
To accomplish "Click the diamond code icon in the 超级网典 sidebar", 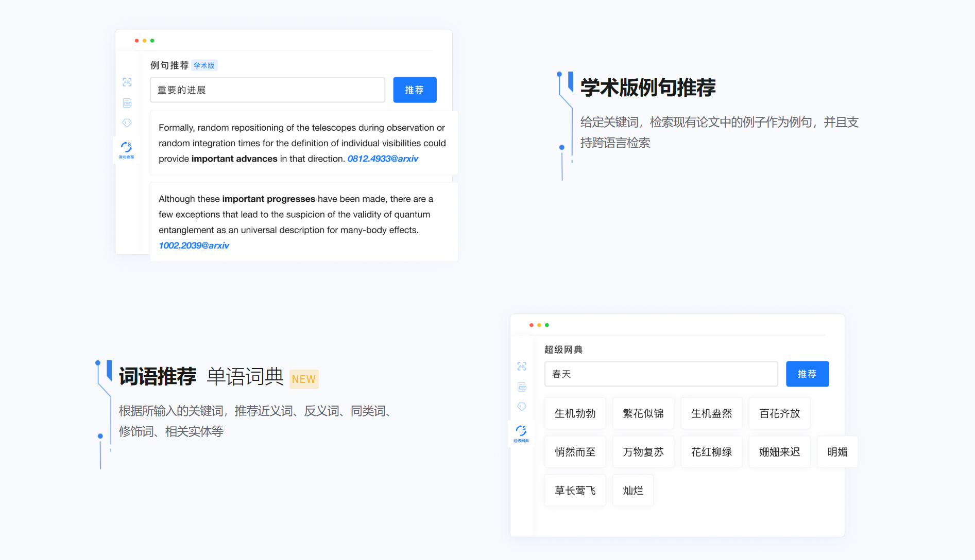I will (x=522, y=407).
